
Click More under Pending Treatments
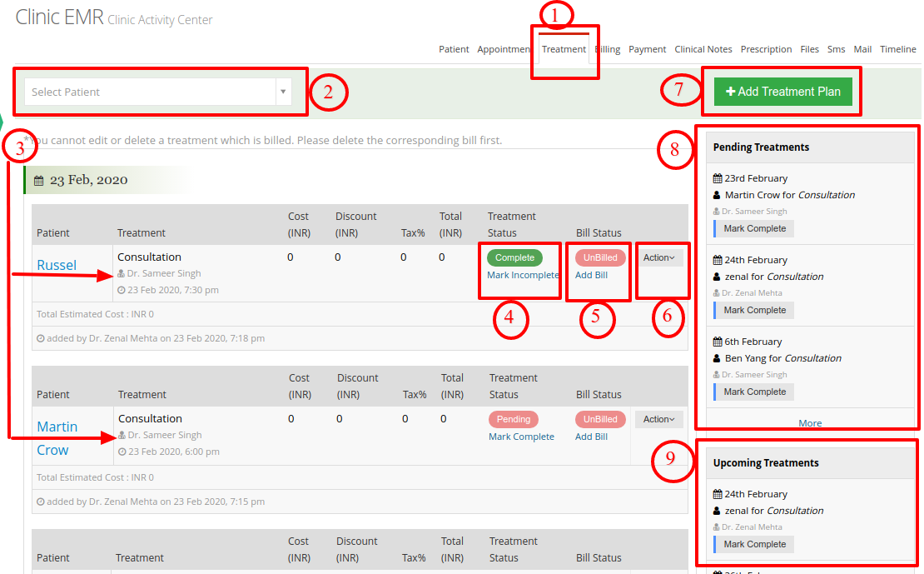click(810, 423)
